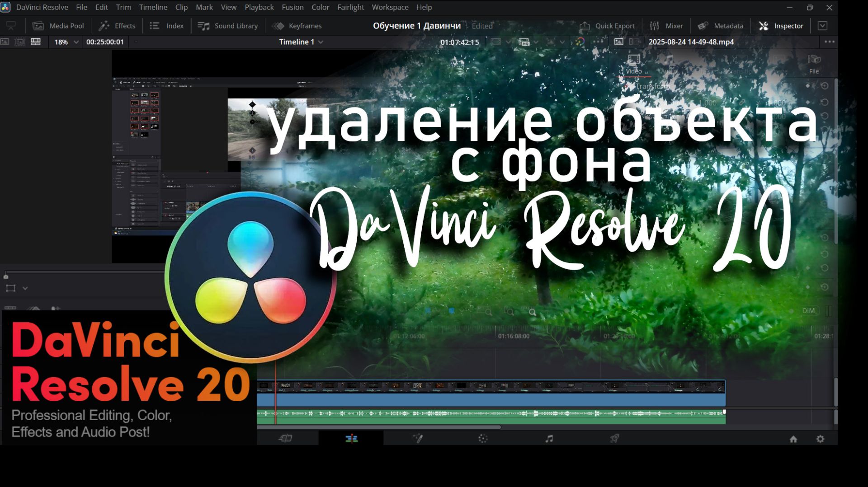Show the Media Pool panel

[58, 26]
